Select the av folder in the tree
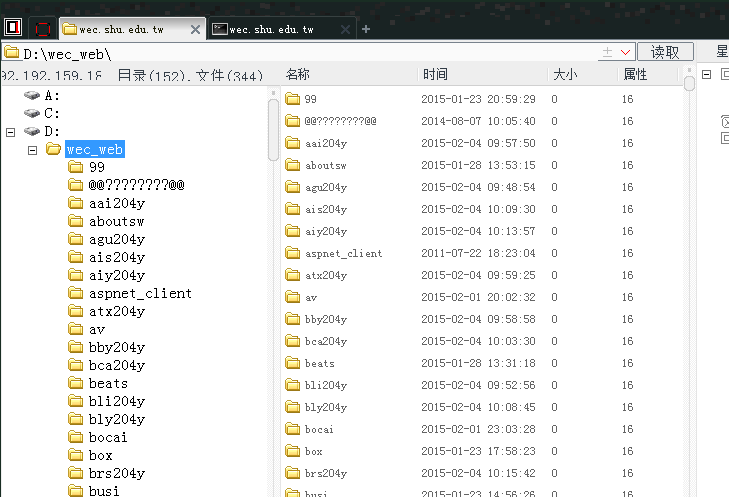The width and height of the screenshot is (729, 497). [x=97, y=330]
